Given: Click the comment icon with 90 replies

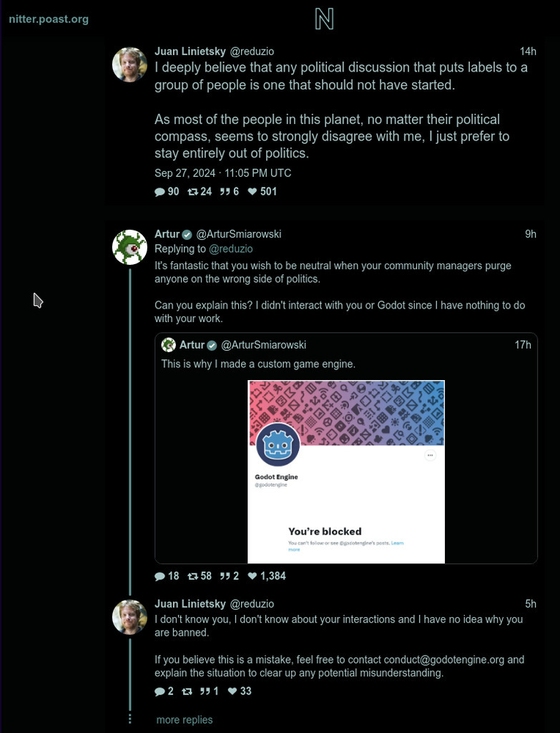Looking at the screenshot, I should point(159,192).
